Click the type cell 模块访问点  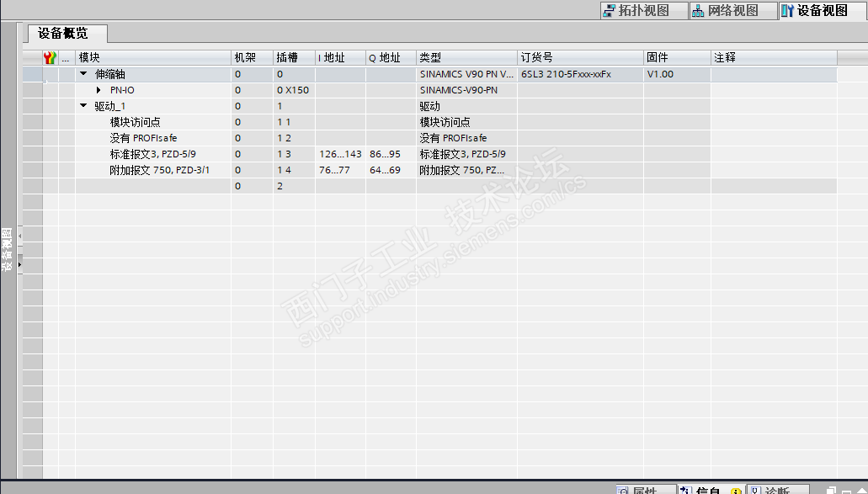[x=466, y=122]
